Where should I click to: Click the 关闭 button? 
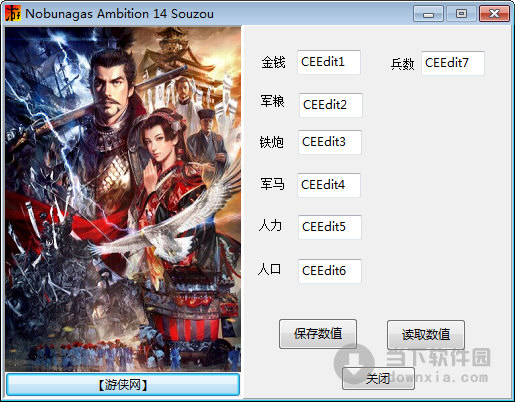click(x=378, y=378)
